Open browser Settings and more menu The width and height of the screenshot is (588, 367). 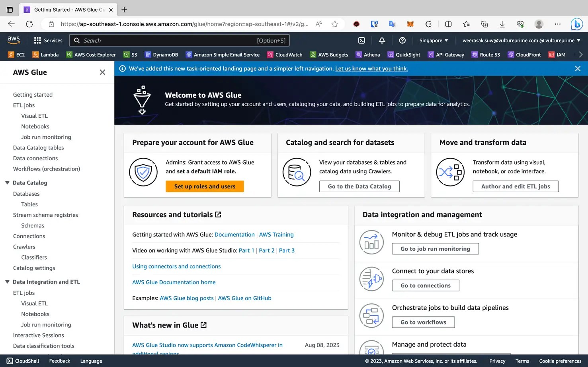pos(557,24)
